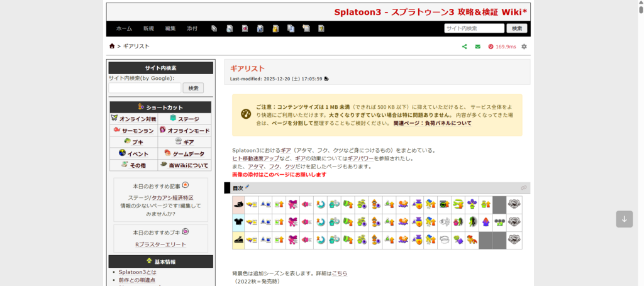The width and height of the screenshot is (644, 286).
Task: Select the black T-shirt clothing icon
Action: click(238, 222)
